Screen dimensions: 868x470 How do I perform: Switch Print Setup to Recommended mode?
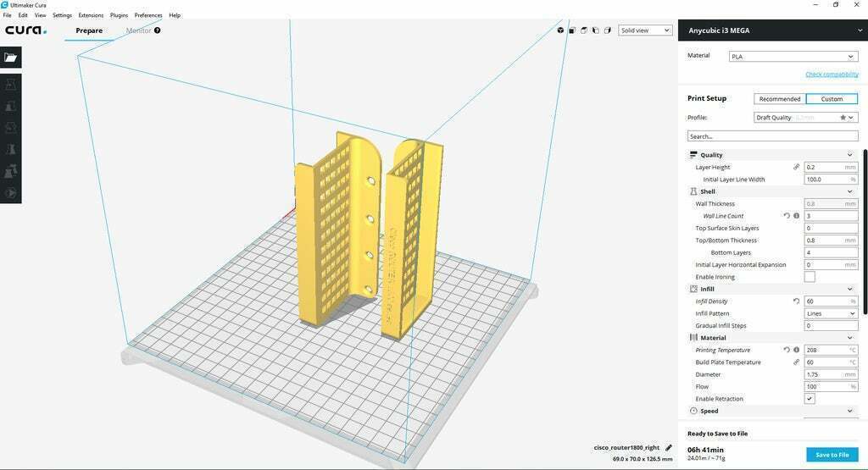pyautogui.click(x=780, y=99)
